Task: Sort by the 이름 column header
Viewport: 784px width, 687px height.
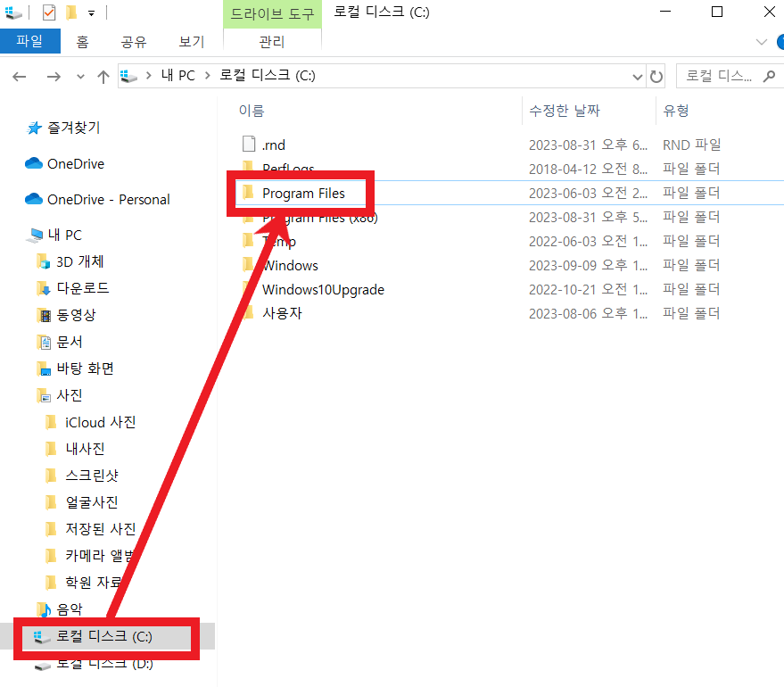Action: pyautogui.click(x=252, y=111)
